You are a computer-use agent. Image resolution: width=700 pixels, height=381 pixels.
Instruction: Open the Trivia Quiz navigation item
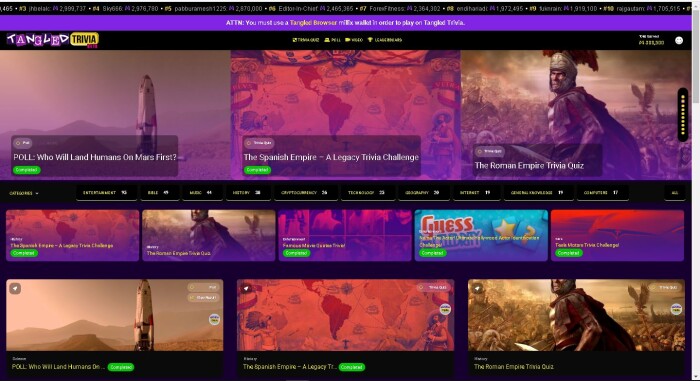[306, 40]
